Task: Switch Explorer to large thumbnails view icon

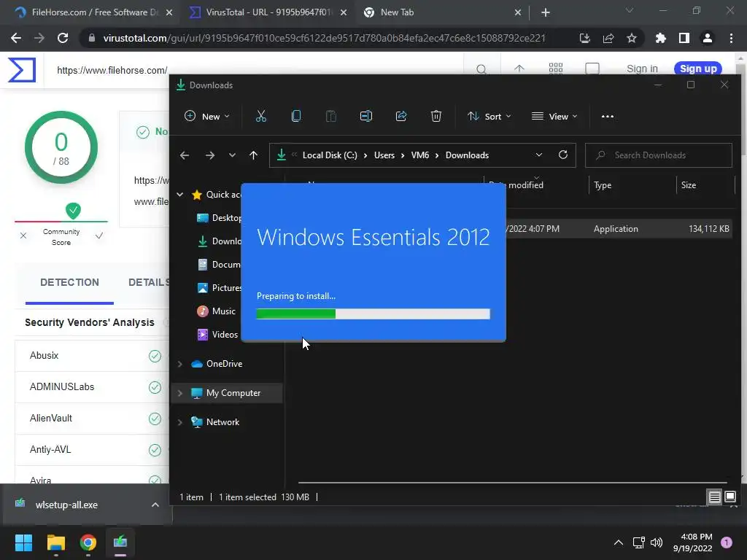Action: point(730,497)
